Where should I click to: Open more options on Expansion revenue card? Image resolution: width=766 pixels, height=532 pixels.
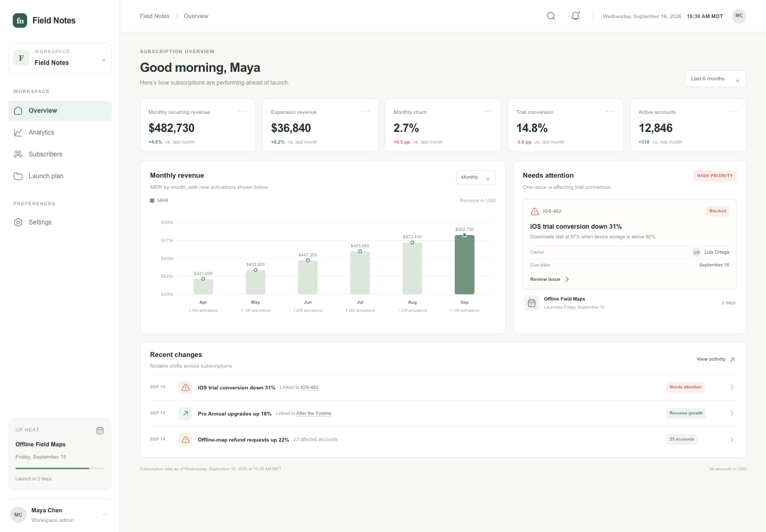coord(365,112)
